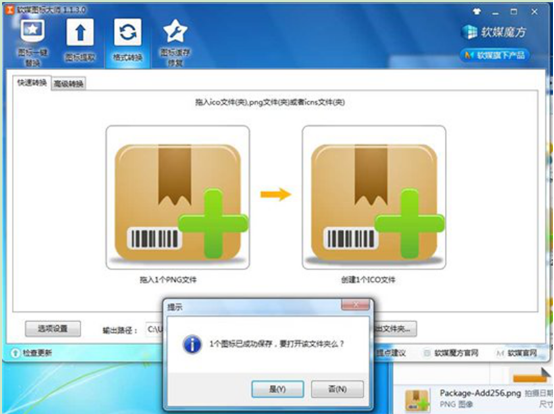Click the source PNG package image box
This screenshot has height=414, width=554.
178,197
